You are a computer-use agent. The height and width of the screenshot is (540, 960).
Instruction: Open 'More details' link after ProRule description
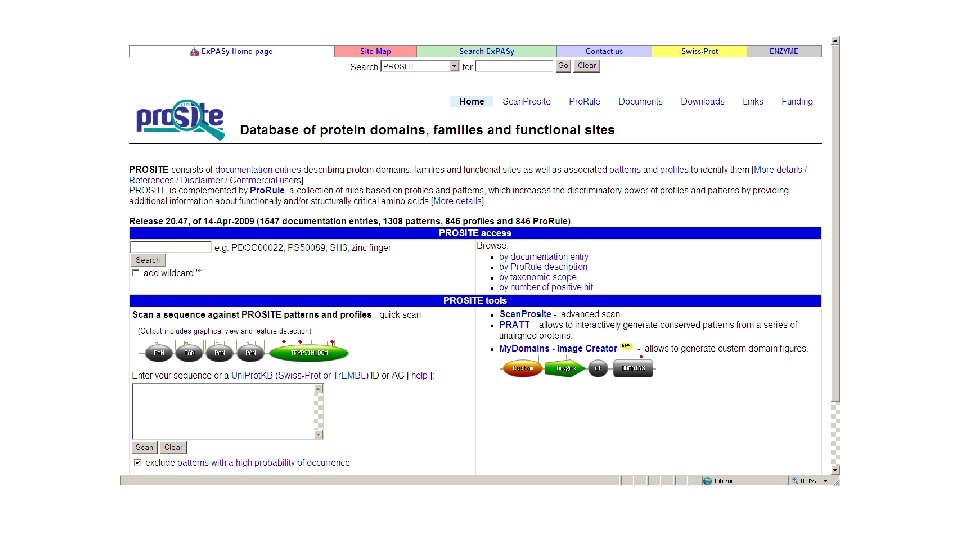click(457, 201)
